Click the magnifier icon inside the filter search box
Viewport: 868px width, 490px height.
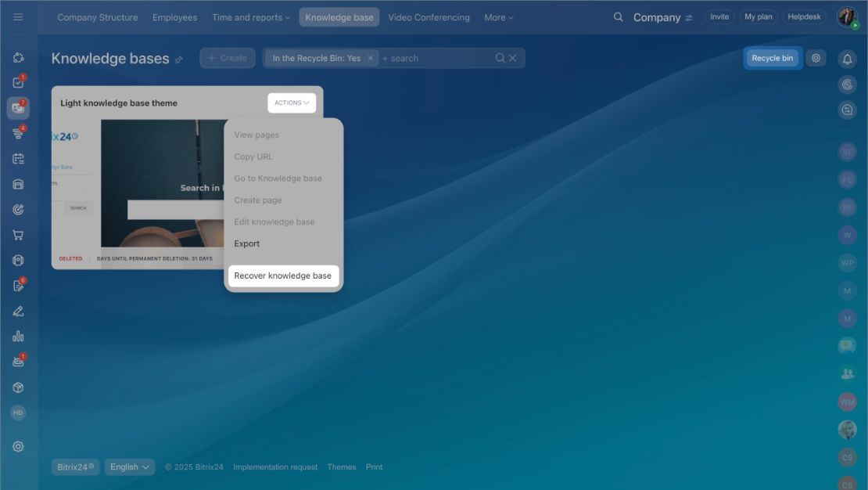pyautogui.click(x=500, y=58)
